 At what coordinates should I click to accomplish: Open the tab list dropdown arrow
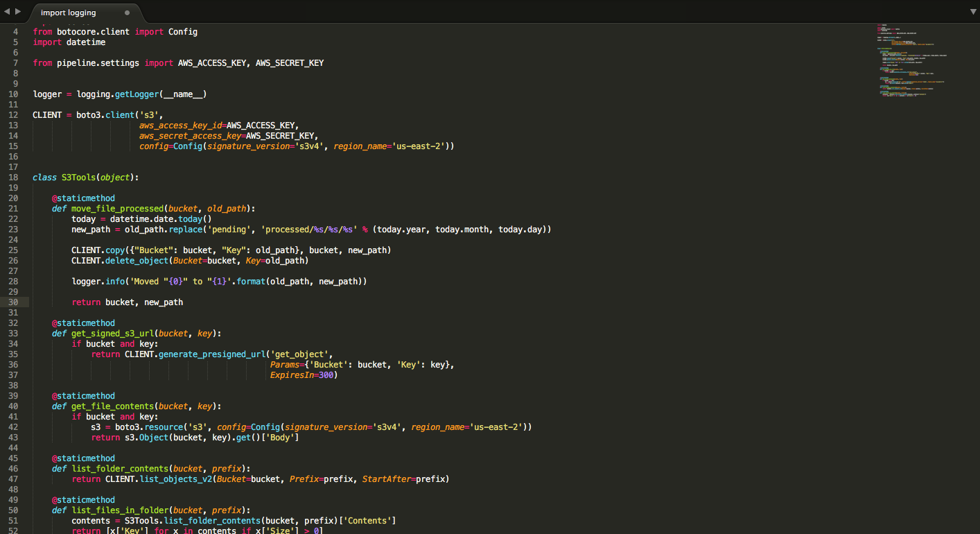pos(973,12)
